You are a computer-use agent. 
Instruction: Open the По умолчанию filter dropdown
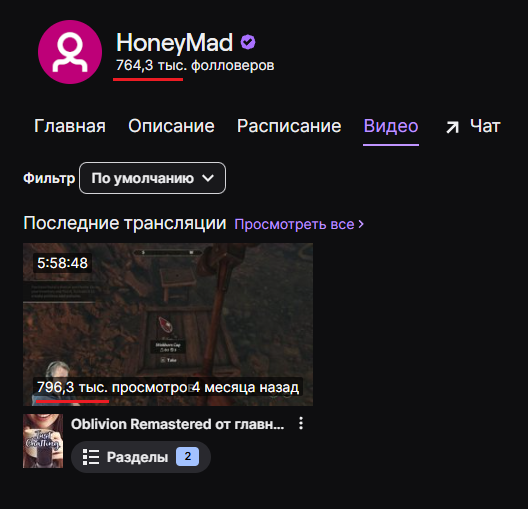(x=152, y=178)
